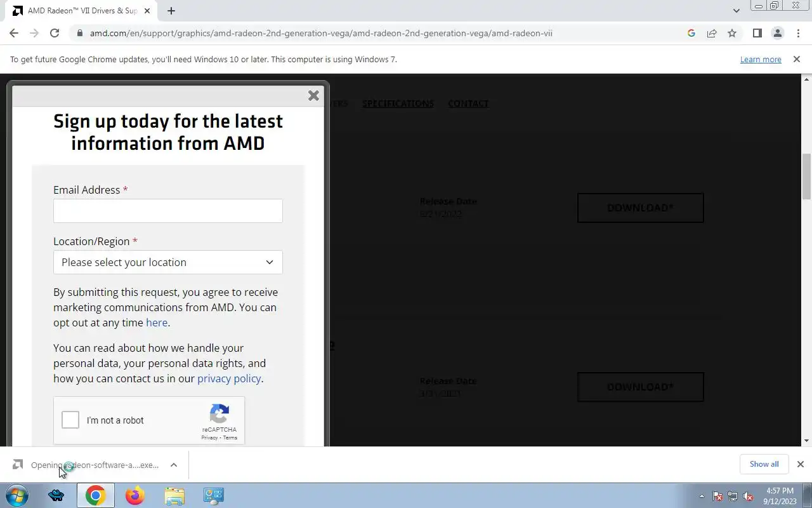
Task: Open Action Center flag icon
Action: [x=717, y=497]
